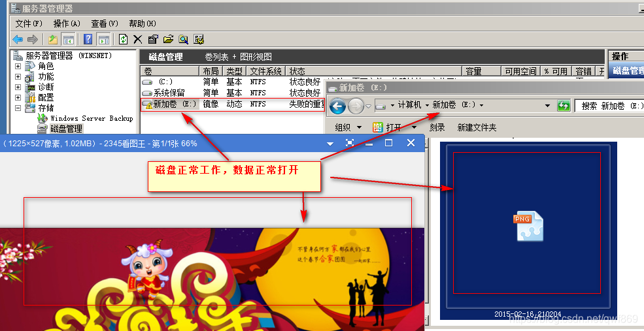Open the image viewer title bar dropdown menu

pos(330,144)
